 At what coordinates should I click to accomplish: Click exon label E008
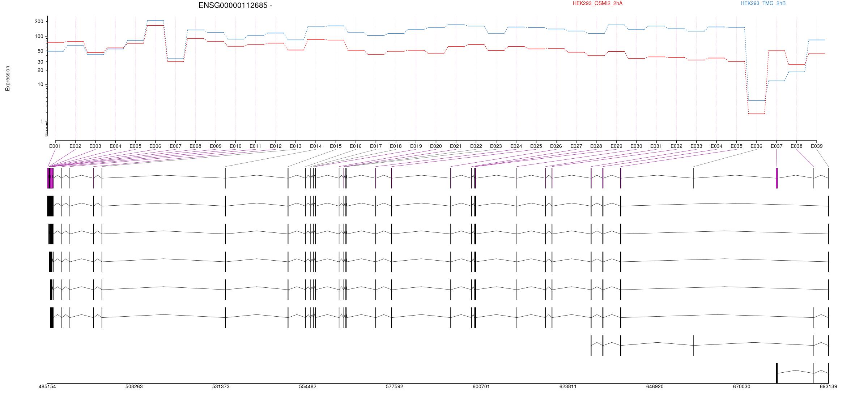point(195,146)
